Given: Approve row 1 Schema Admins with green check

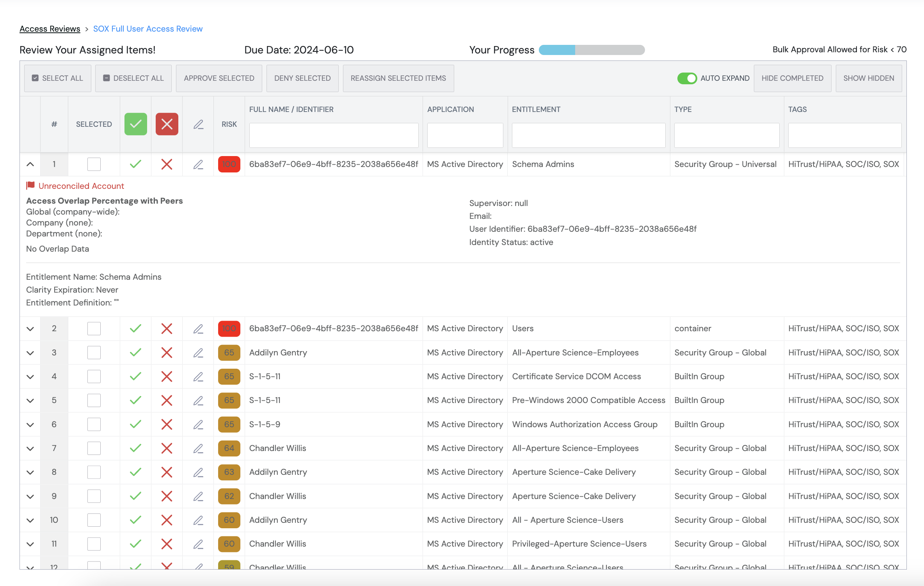Looking at the screenshot, I should coord(135,164).
